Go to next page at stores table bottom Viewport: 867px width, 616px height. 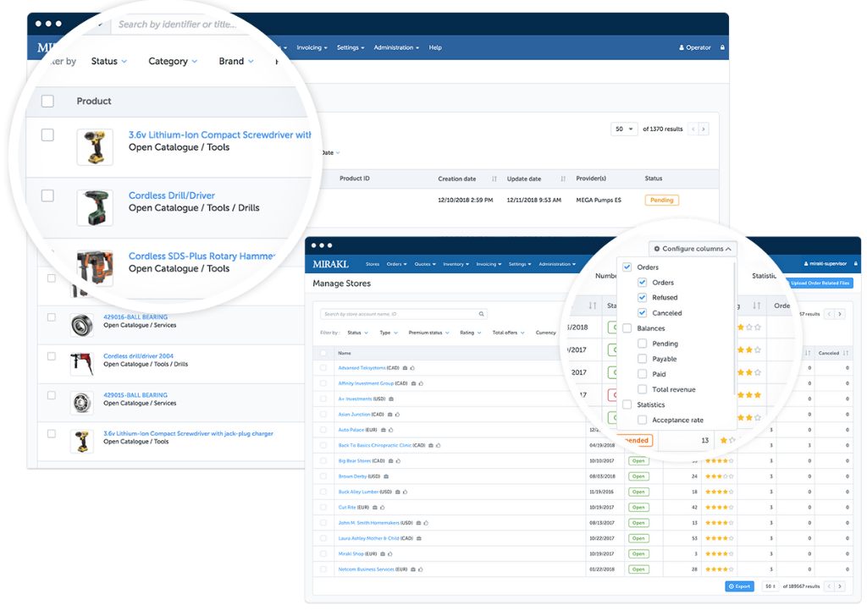click(840, 586)
